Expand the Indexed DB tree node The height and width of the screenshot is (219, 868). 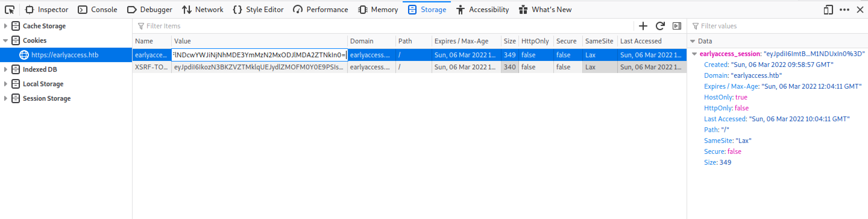tap(5, 69)
